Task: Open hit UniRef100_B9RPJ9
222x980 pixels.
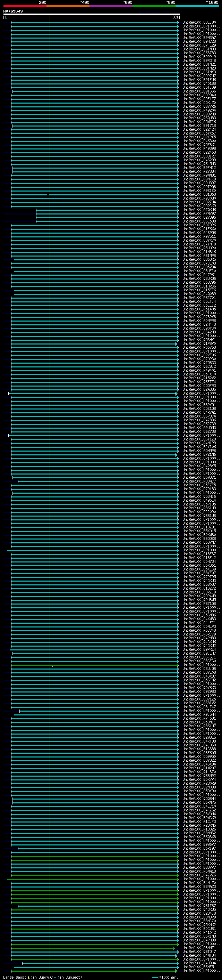Action: pyautogui.click(x=199, y=57)
